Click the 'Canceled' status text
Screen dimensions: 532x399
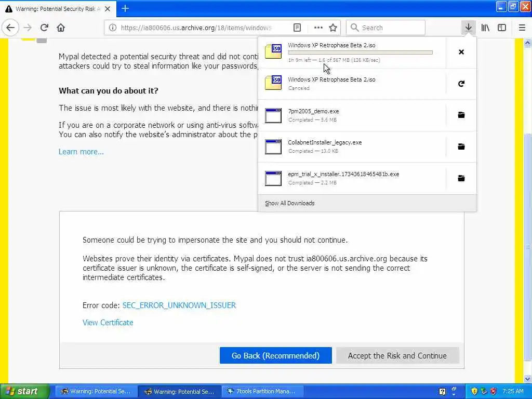299,88
